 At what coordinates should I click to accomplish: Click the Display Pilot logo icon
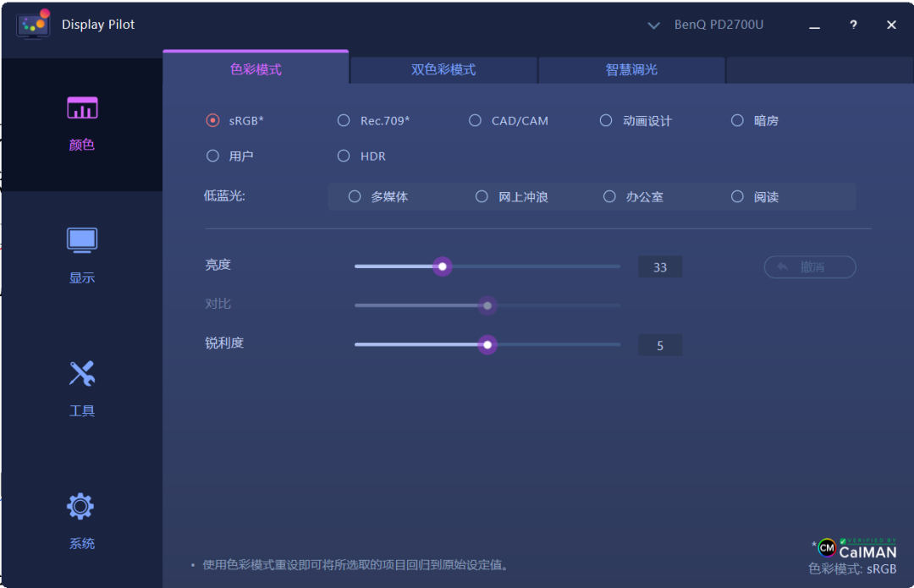tap(32, 25)
